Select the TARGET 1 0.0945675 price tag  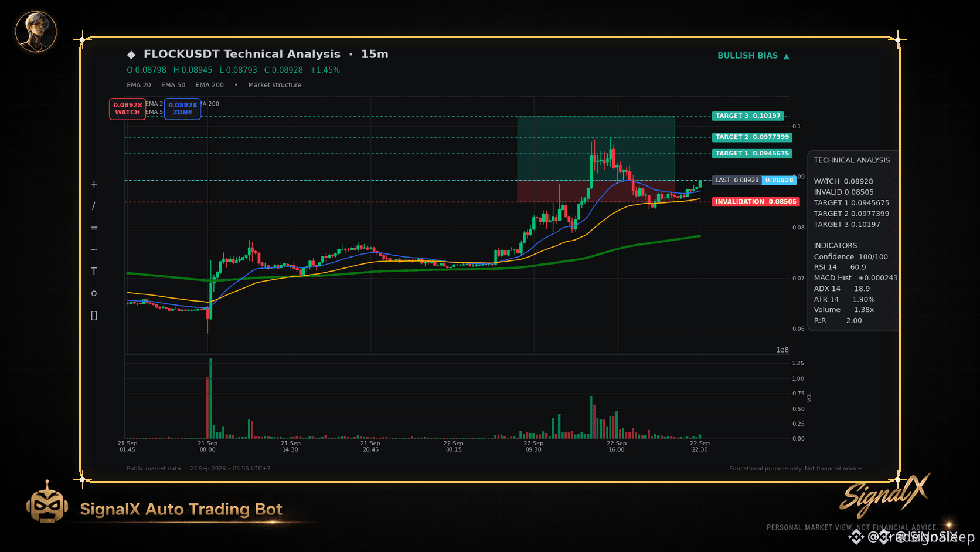click(x=752, y=154)
